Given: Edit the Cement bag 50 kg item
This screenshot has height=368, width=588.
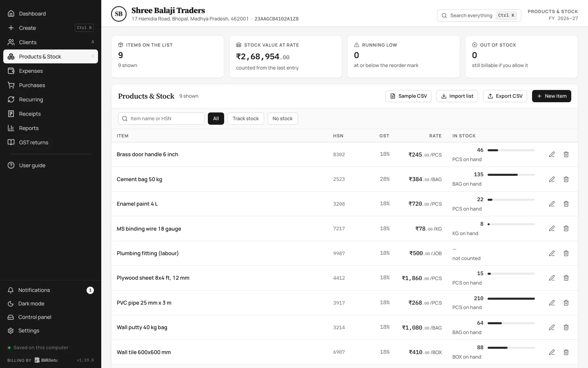Looking at the screenshot, I should [552, 180].
